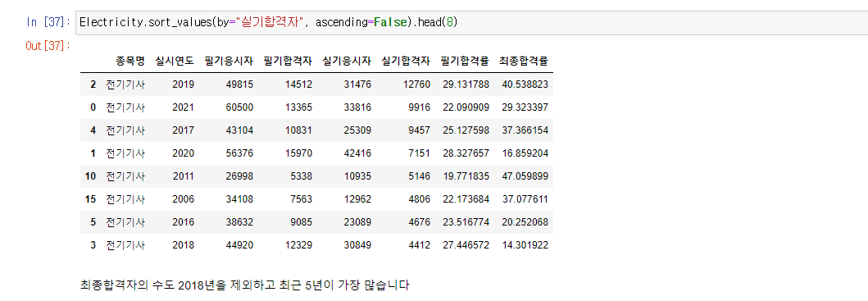Select the 필기합격률 column header
This screenshot has width=868, height=301.
click(x=465, y=61)
